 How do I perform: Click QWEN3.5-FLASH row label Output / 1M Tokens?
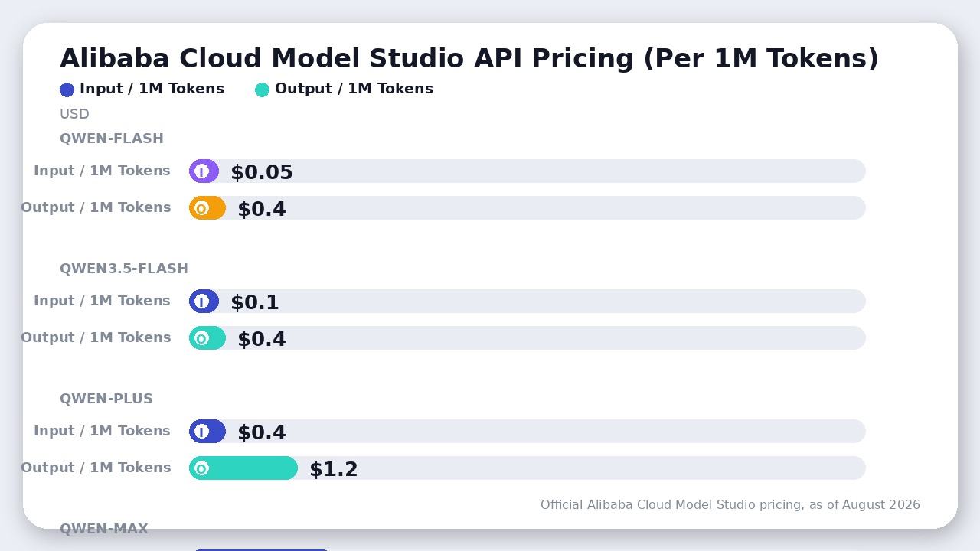pos(96,337)
